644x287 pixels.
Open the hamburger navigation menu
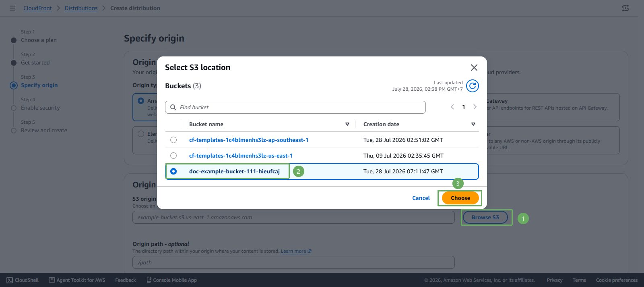(12, 8)
